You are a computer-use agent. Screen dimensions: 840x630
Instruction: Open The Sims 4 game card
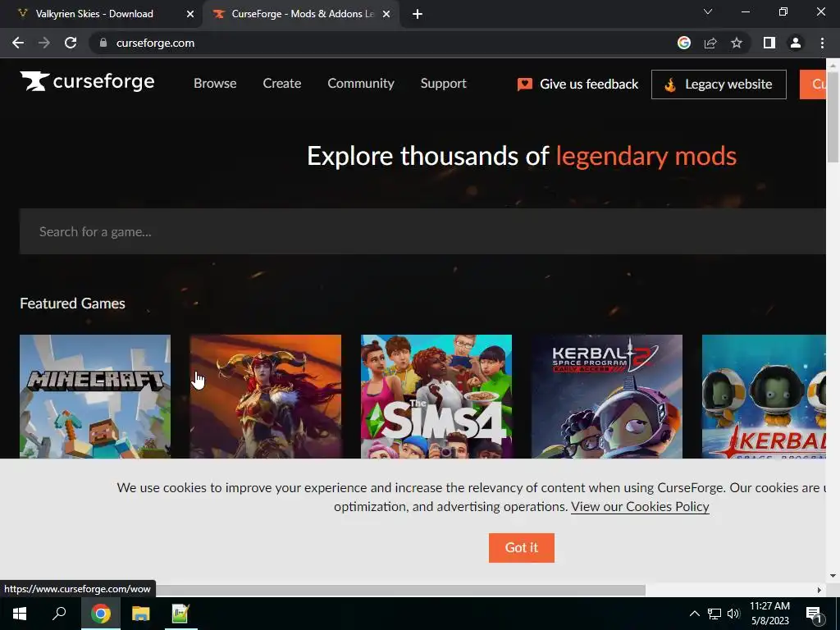coord(436,396)
